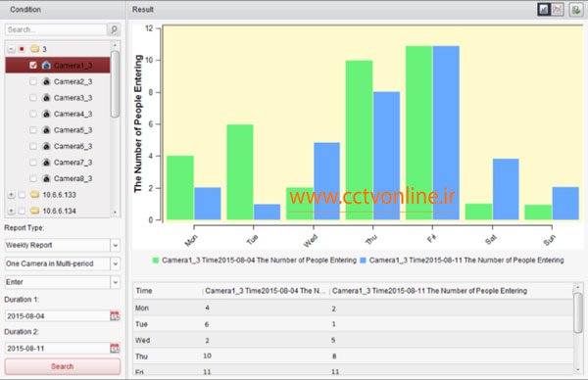The width and height of the screenshot is (588, 380).
Task: Open One Camera in Multi-period dropdown
Action: point(115,263)
